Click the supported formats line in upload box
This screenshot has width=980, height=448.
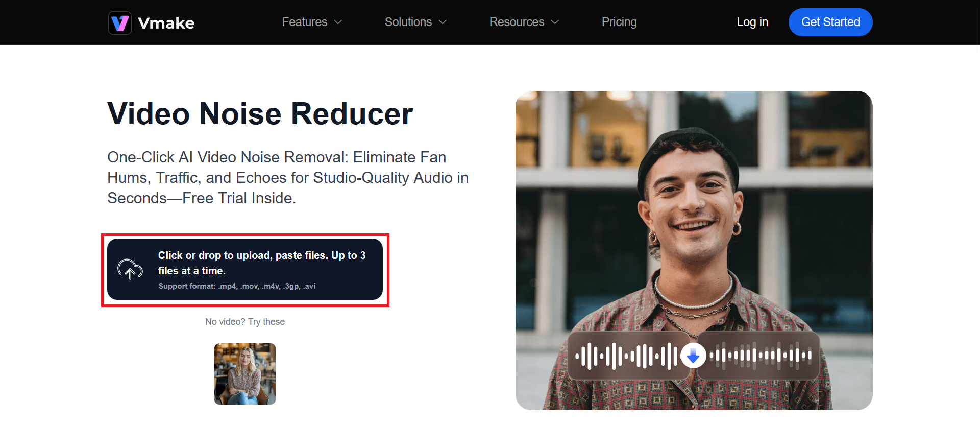pos(237,286)
